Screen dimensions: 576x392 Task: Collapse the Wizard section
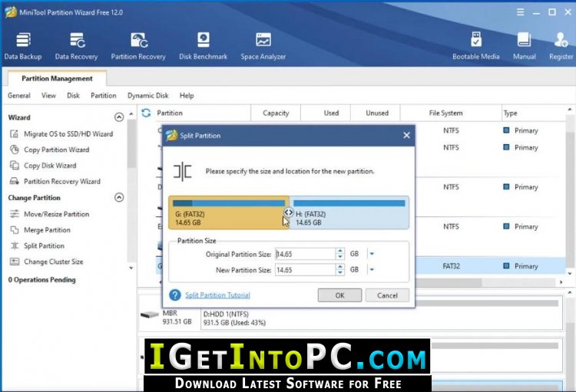tap(119, 117)
